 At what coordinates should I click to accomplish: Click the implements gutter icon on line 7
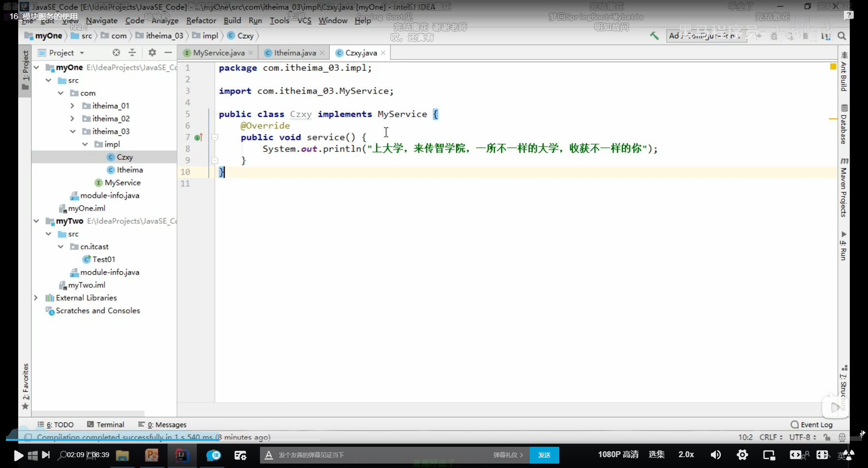pyautogui.click(x=198, y=137)
